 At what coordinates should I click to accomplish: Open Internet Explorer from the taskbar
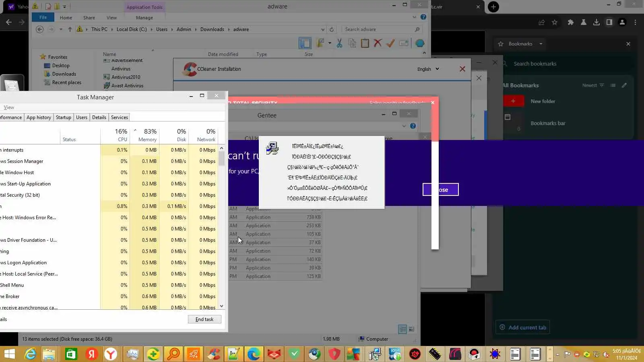coord(30,354)
